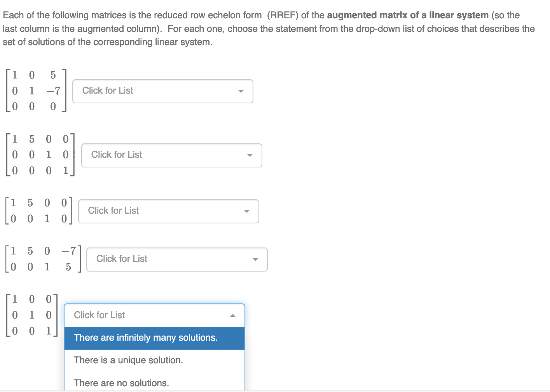Open the dropdown beside the first 3x3 matrix
The height and width of the screenshot is (392, 550).
[x=163, y=91]
